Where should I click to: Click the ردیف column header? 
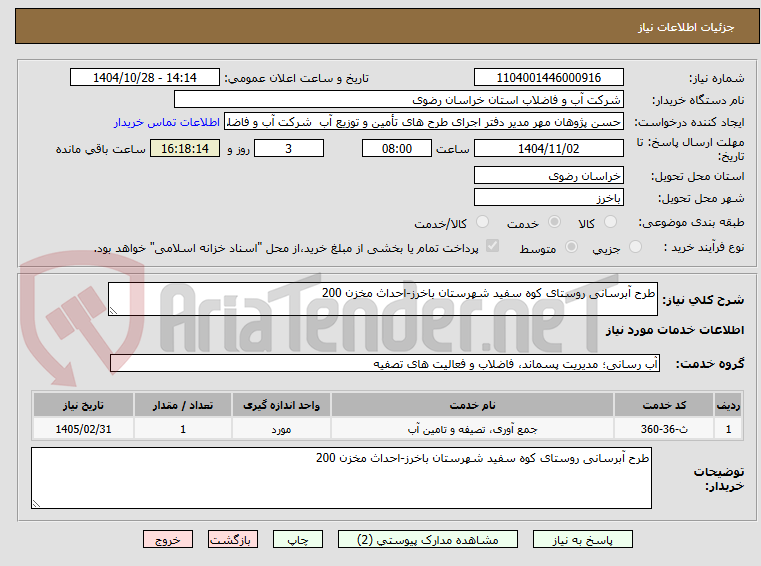[x=728, y=405]
